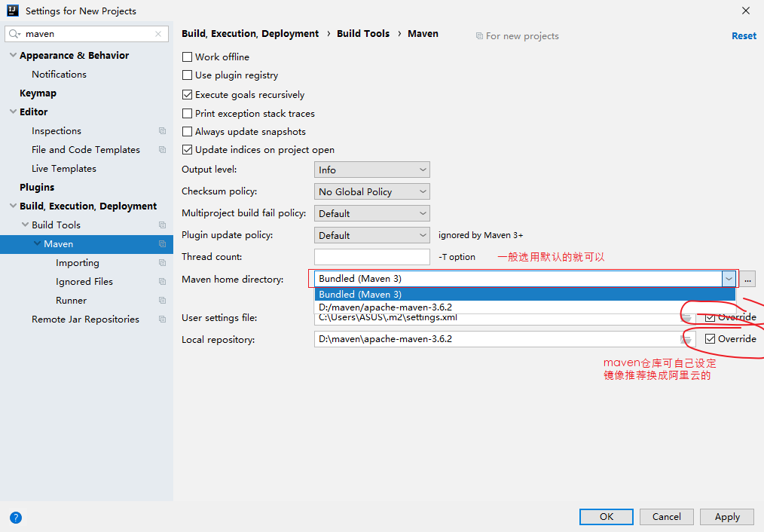Browse for Local repository folder icon

686,339
